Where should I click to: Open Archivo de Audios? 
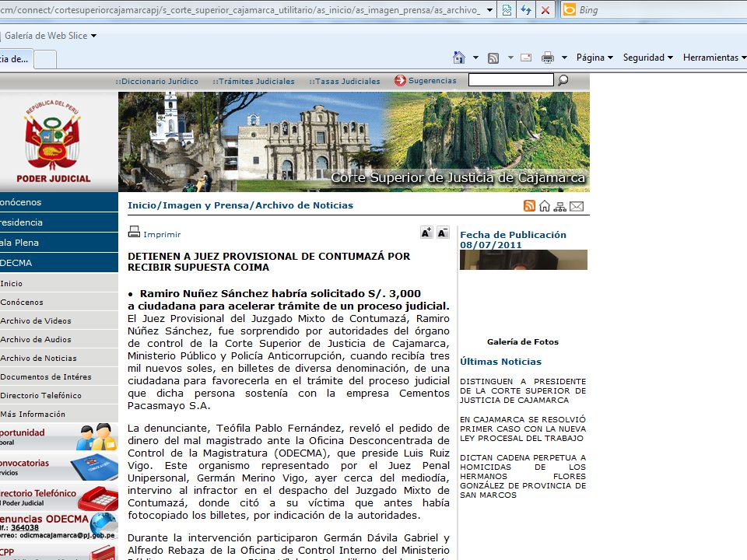(x=59, y=339)
